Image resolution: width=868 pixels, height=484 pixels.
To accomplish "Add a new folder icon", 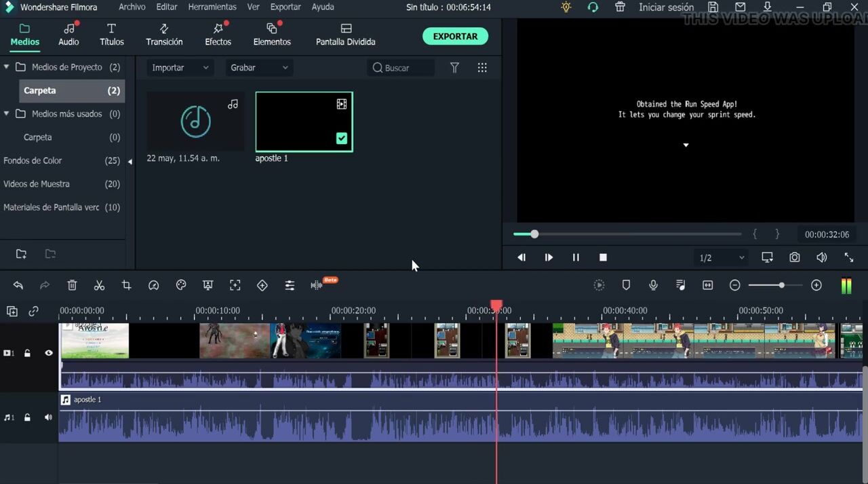I will (21, 254).
